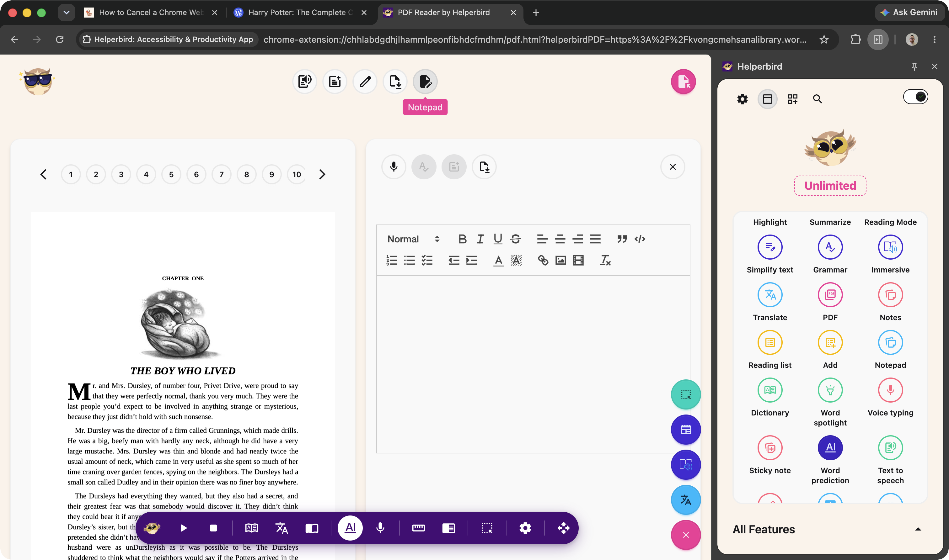Click the teal screenshot selection floating button
The width and height of the screenshot is (949, 560).
tap(686, 395)
